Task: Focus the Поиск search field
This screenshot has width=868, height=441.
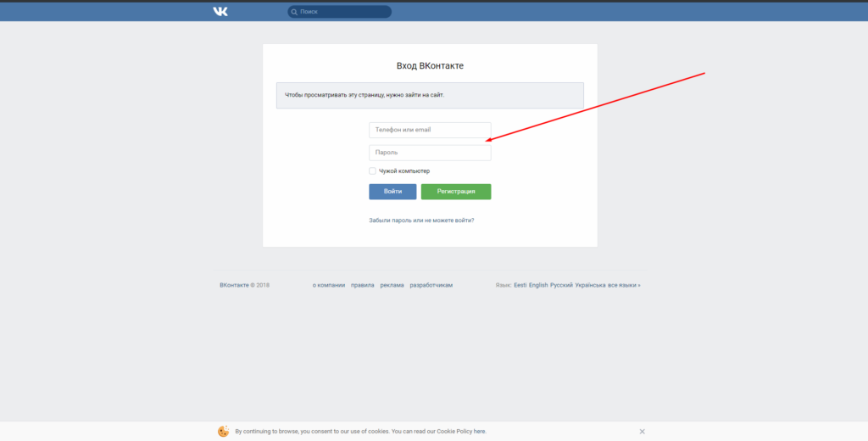Action: point(339,12)
